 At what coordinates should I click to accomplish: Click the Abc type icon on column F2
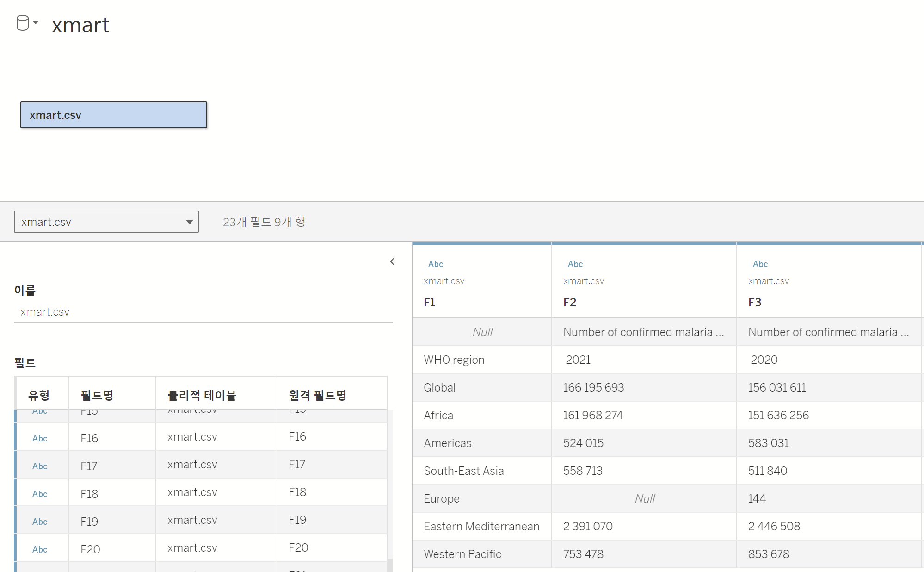tap(575, 264)
